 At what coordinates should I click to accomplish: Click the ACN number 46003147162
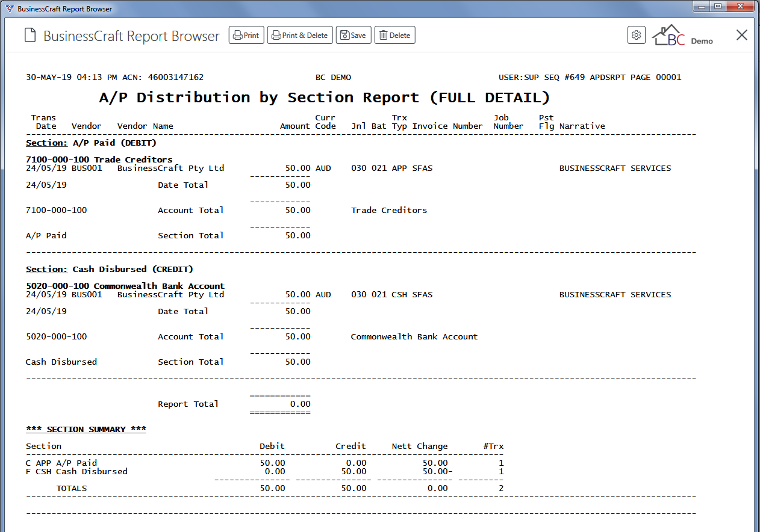tap(176, 77)
